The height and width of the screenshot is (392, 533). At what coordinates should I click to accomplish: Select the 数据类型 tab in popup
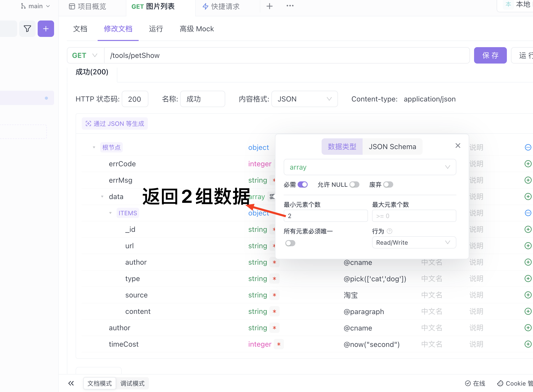click(342, 147)
